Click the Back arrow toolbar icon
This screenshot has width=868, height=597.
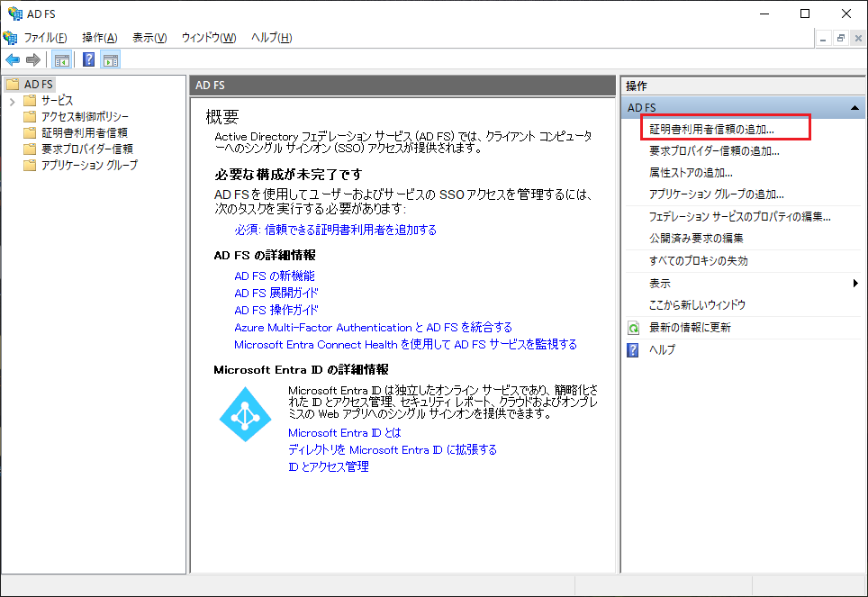[x=13, y=59]
